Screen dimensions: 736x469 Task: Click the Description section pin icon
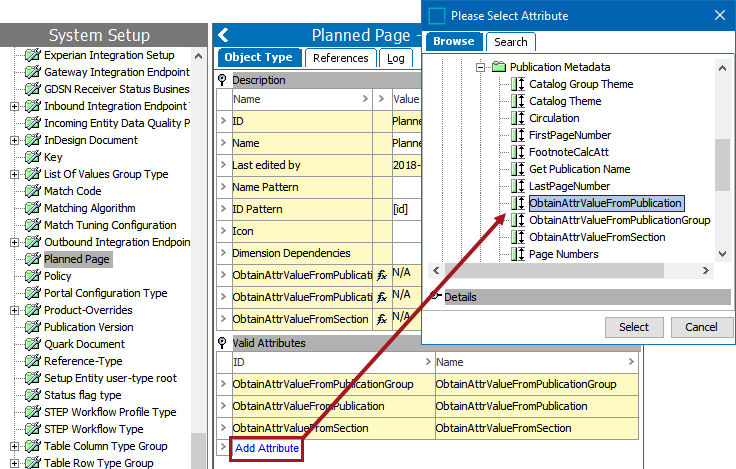pyautogui.click(x=222, y=80)
